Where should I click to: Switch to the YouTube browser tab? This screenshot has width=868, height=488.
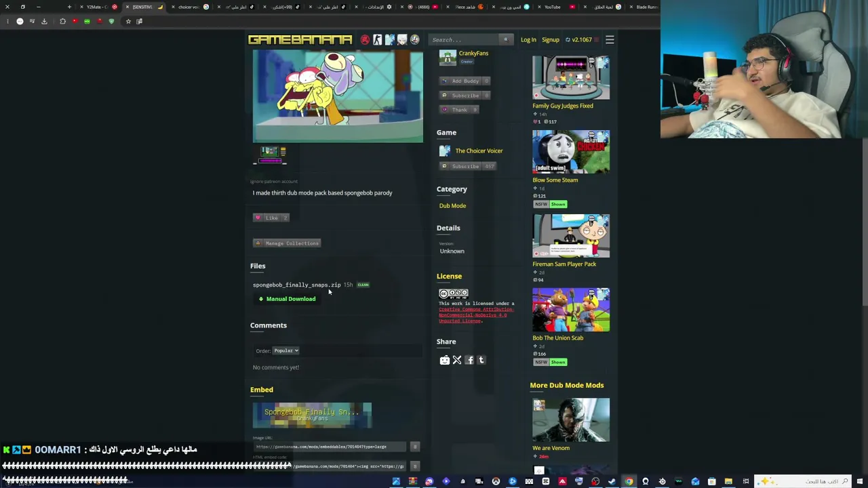555,7
